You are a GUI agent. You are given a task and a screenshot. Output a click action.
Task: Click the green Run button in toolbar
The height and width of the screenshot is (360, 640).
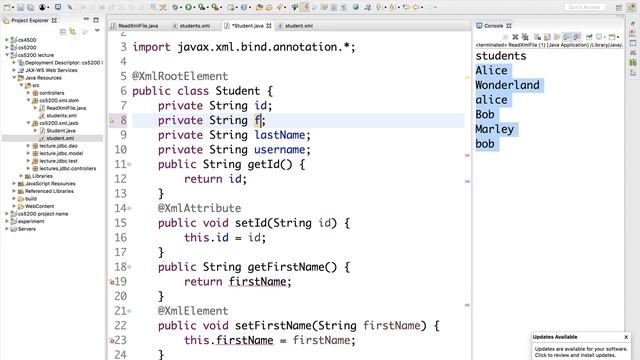point(188,7)
